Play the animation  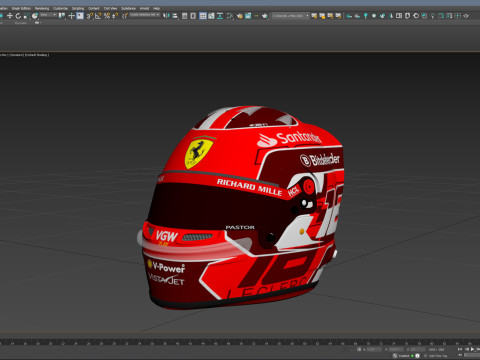[472, 349]
